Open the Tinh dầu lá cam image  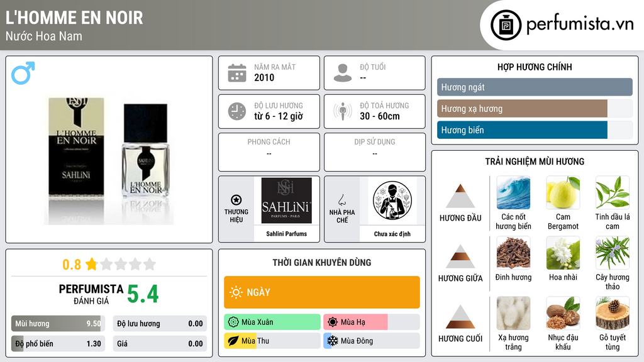[x=613, y=192]
